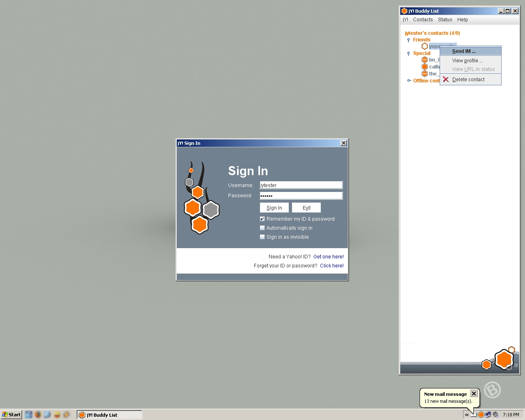Screen dimensions: 525x420
Task: Click bn_ contact's busy status icon
Action: point(425,60)
